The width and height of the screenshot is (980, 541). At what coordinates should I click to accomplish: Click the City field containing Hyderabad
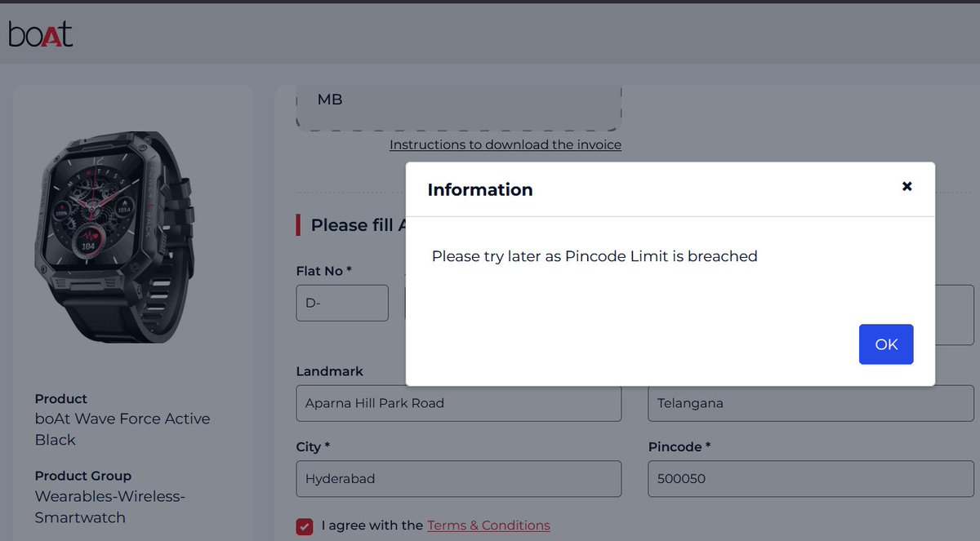click(x=459, y=479)
